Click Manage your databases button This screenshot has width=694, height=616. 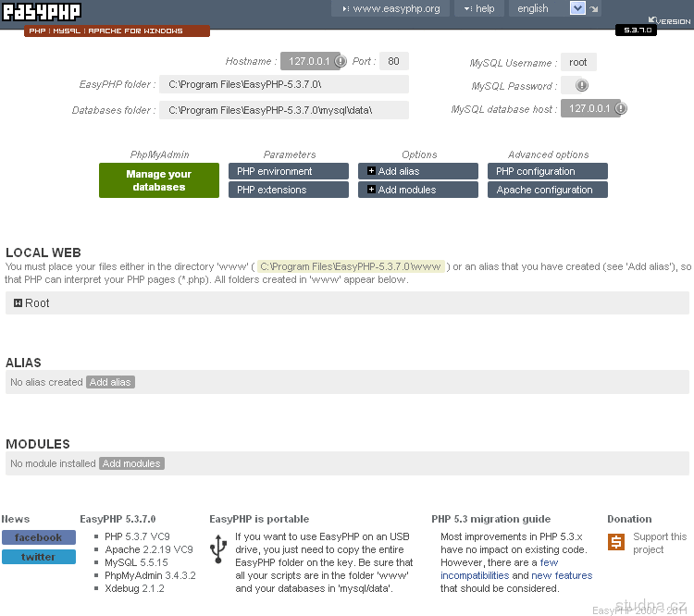click(x=159, y=180)
